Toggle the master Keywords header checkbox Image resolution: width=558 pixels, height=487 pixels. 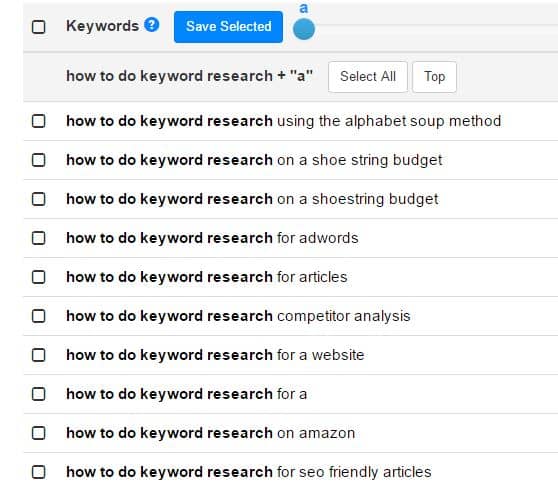point(38,27)
